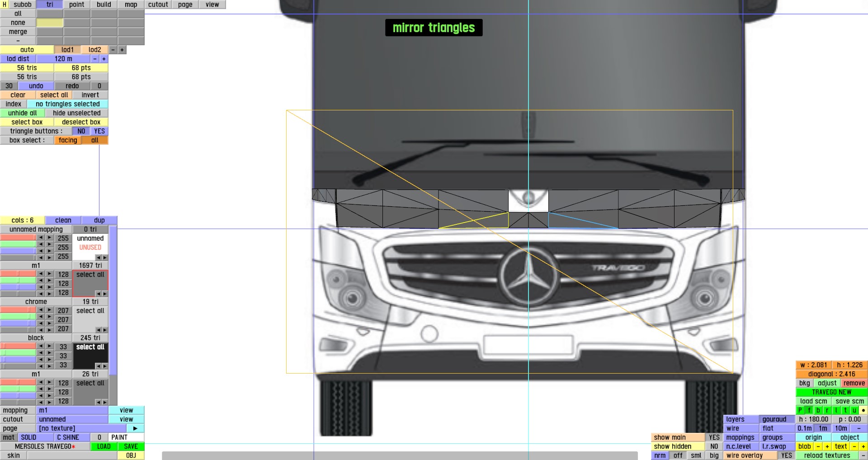Click the lod dist 120 m value

pyautogui.click(x=63, y=59)
